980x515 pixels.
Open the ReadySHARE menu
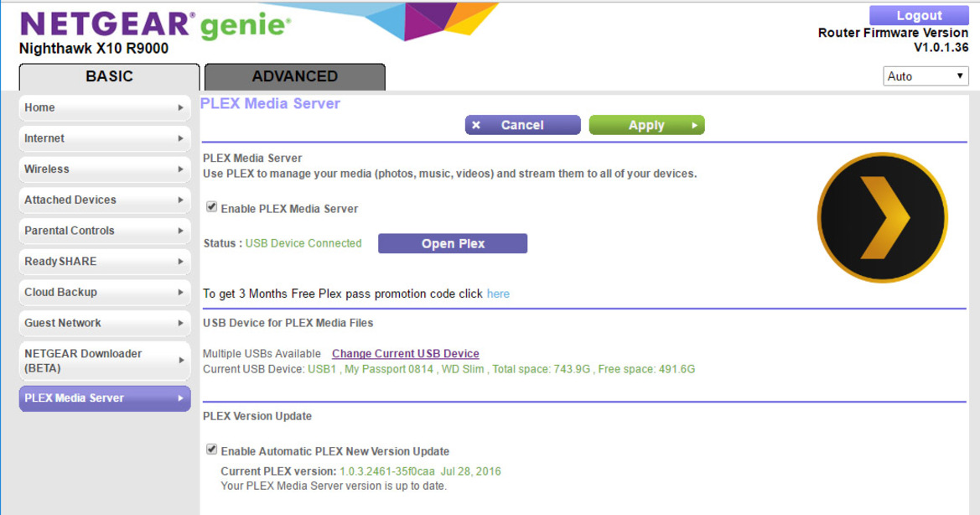coord(105,261)
